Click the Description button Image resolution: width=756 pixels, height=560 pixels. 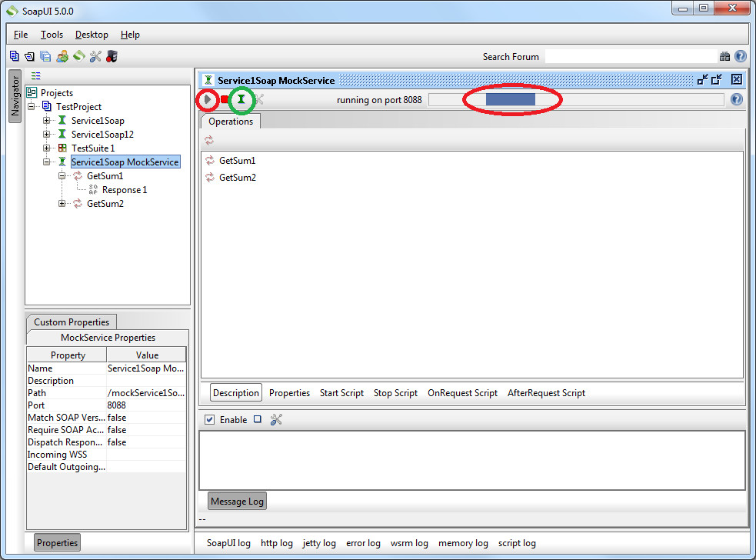point(236,392)
